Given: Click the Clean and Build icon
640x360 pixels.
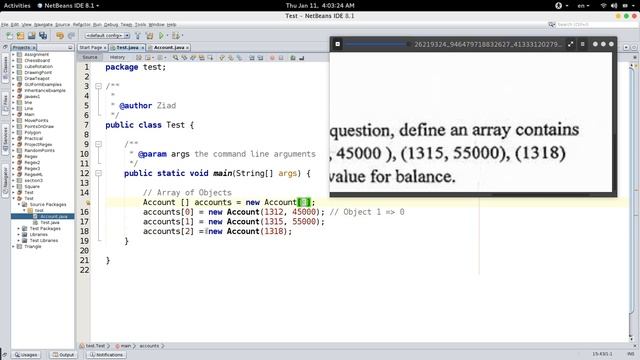Looking at the screenshot, I should click(x=149, y=36).
